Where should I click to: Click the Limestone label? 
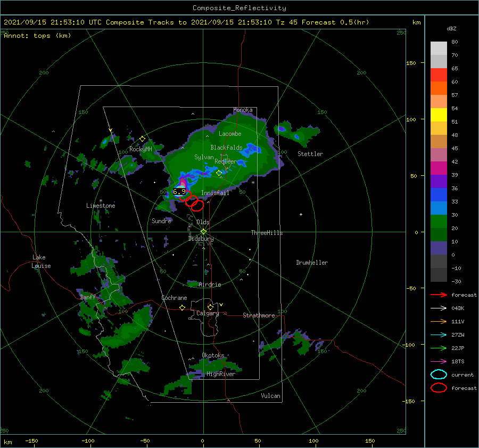[101, 206]
